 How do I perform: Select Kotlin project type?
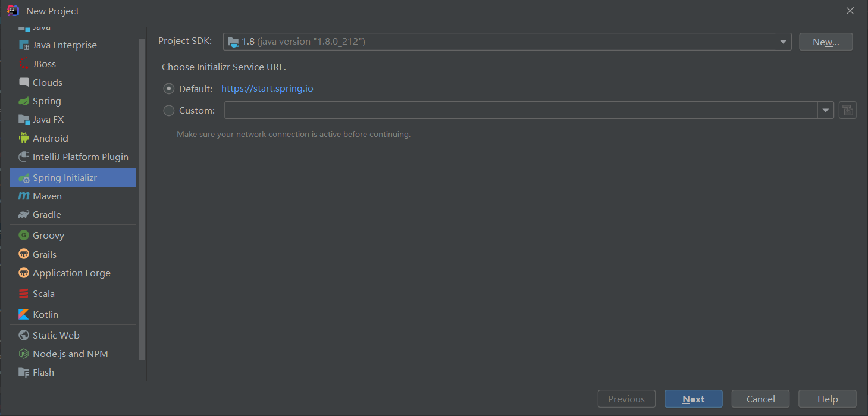tap(73, 314)
